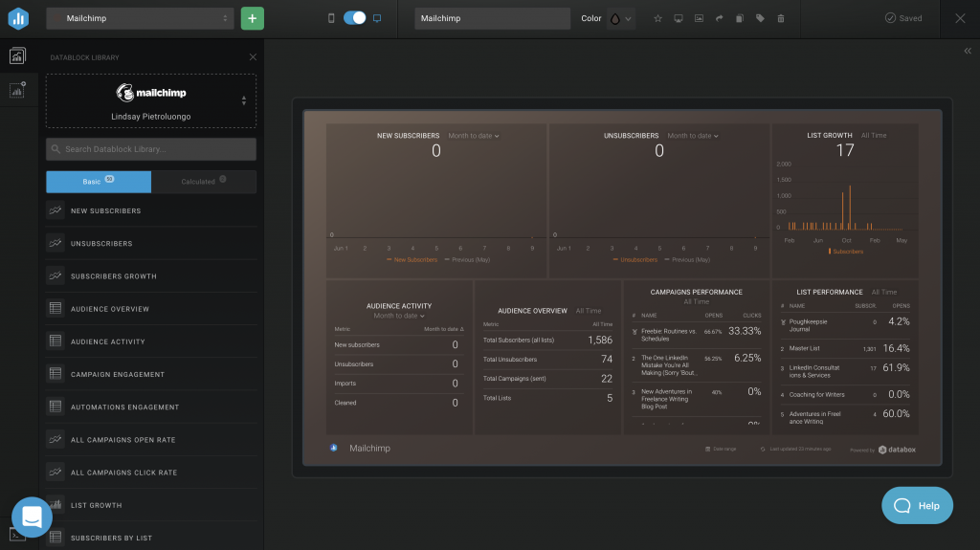Viewport: 980px width, 550px height.
Task: Click the share arrow icon in toolbar
Action: tap(719, 18)
